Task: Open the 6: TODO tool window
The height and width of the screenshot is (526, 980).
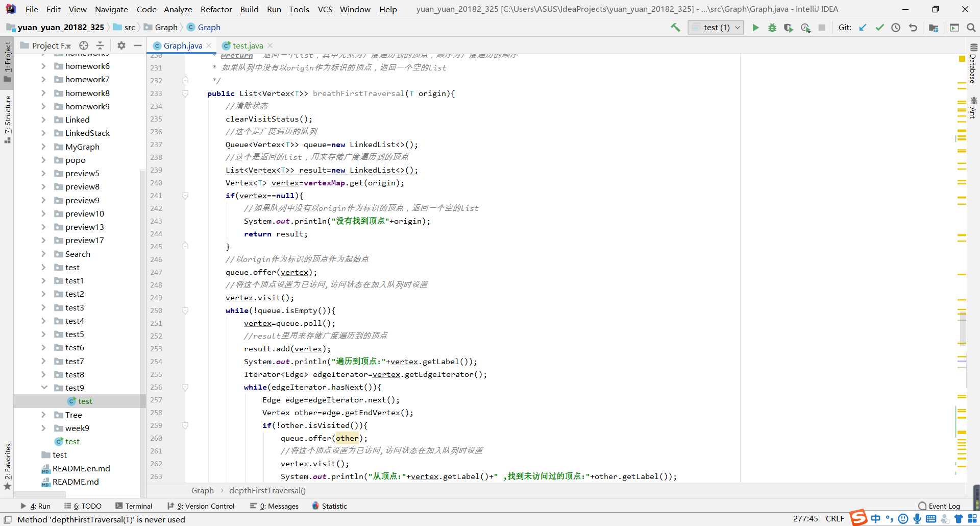Action: pyautogui.click(x=83, y=506)
